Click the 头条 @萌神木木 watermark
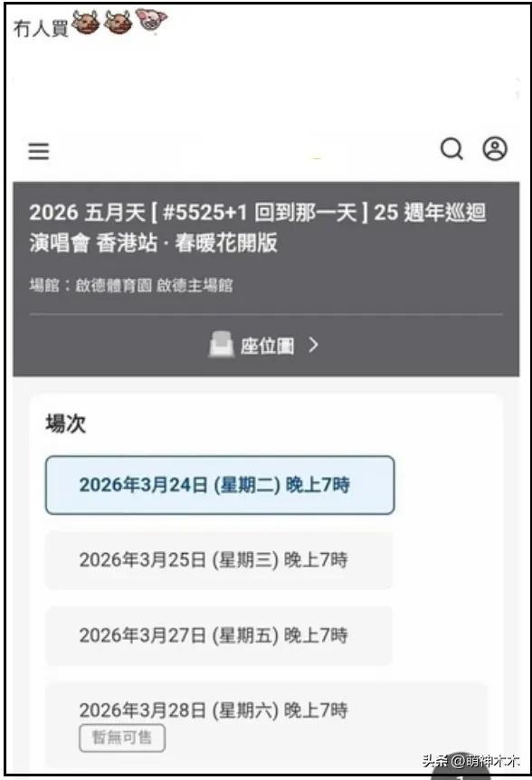The image size is (532, 780). (x=471, y=761)
